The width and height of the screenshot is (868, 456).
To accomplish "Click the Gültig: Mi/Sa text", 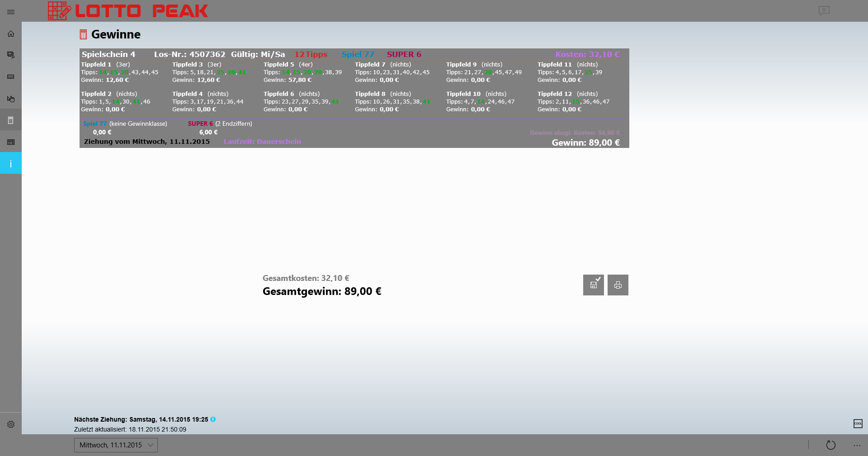I will [258, 54].
